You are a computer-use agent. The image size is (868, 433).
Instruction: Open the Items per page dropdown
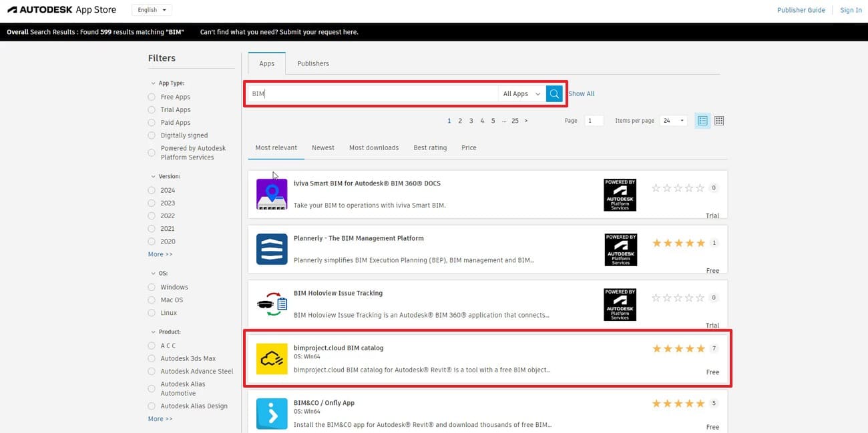coord(673,121)
